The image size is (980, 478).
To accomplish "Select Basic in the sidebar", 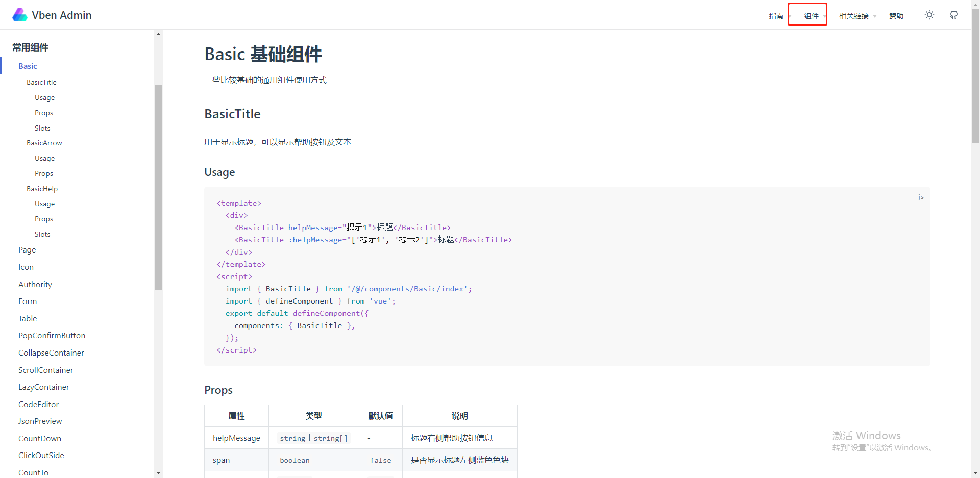I will (28, 66).
